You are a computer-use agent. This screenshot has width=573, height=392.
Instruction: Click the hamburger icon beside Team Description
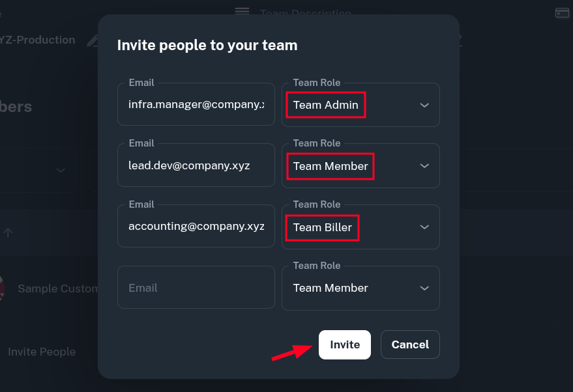pyautogui.click(x=242, y=12)
